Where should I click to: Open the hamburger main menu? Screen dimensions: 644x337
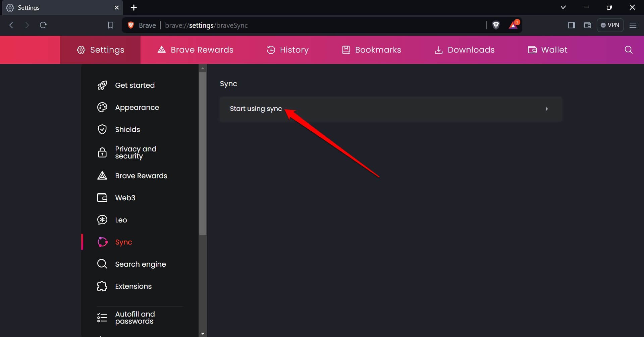point(633,25)
